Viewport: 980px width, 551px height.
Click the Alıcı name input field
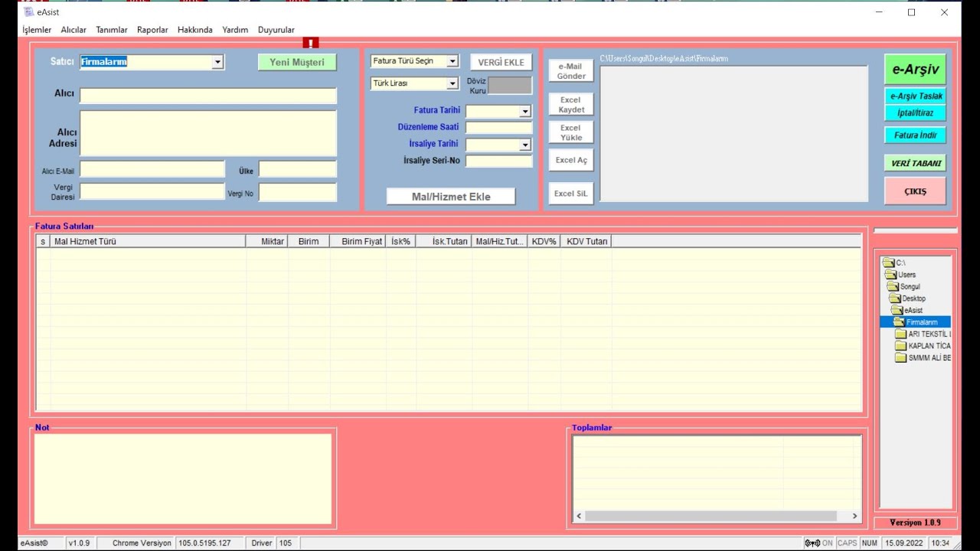pyautogui.click(x=208, y=95)
